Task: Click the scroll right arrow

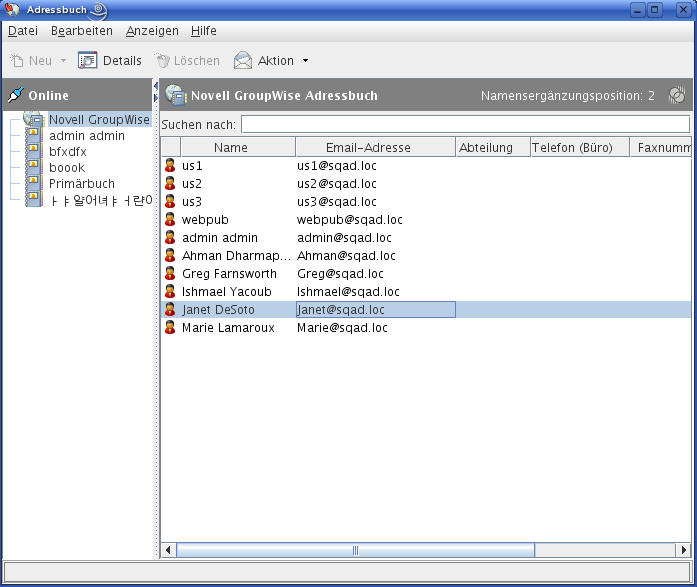Action: point(684,550)
